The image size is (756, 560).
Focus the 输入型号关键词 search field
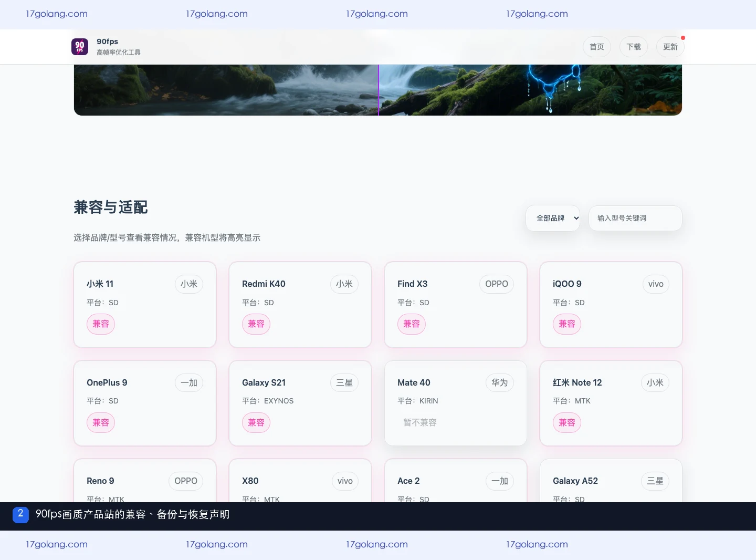pos(635,218)
